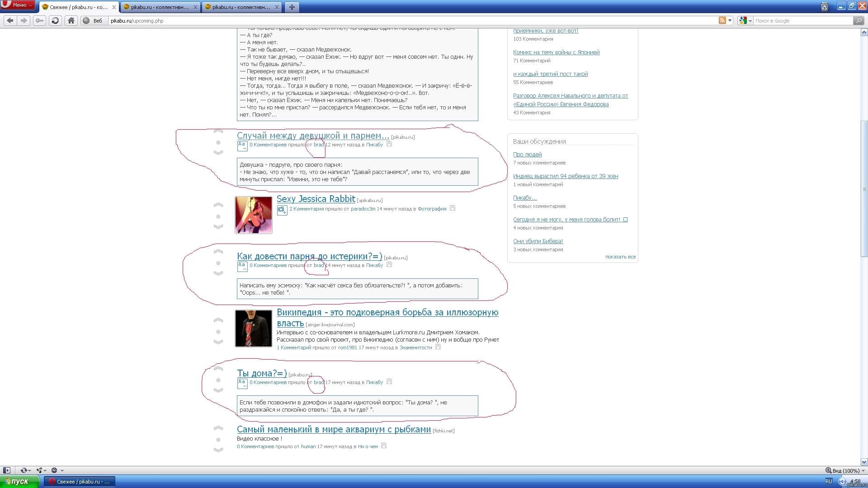Open the Jessica Rabbit post thumbnail

(254, 215)
